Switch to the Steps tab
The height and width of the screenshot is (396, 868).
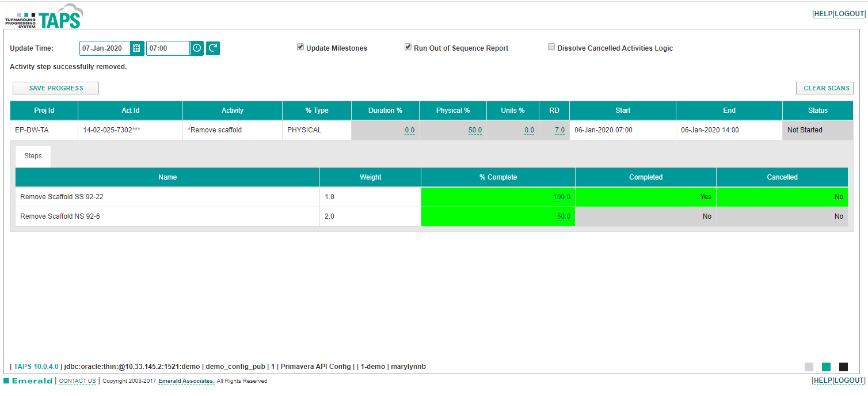click(32, 155)
